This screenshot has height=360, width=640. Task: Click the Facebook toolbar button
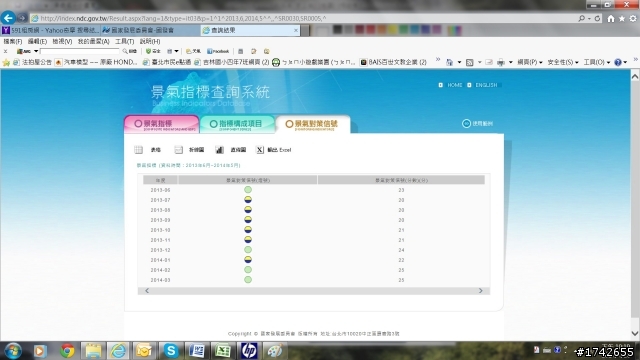coord(218,51)
